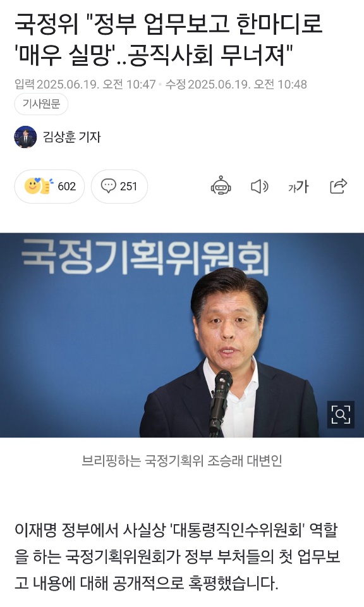This screenshot has width=364, height=607.
Task: Open font size 가가 setting
Action: 299,187
